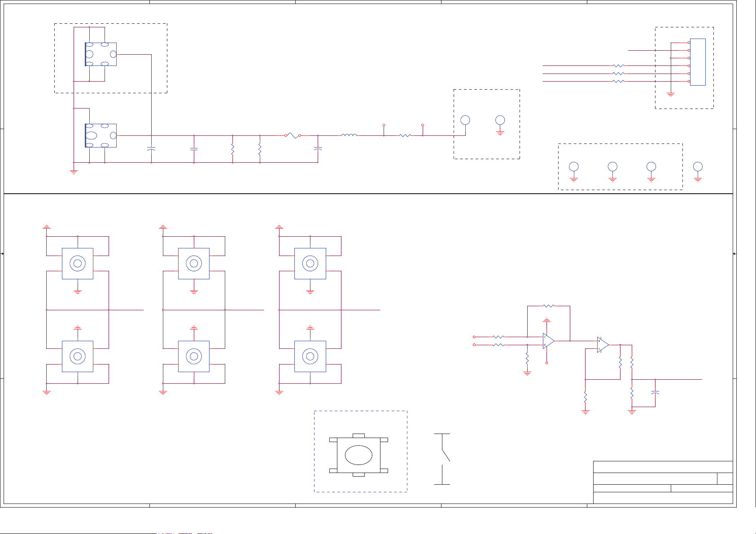Select the lower coaxial connector in the middle column

pyautogui.click(x=194, y=356)
